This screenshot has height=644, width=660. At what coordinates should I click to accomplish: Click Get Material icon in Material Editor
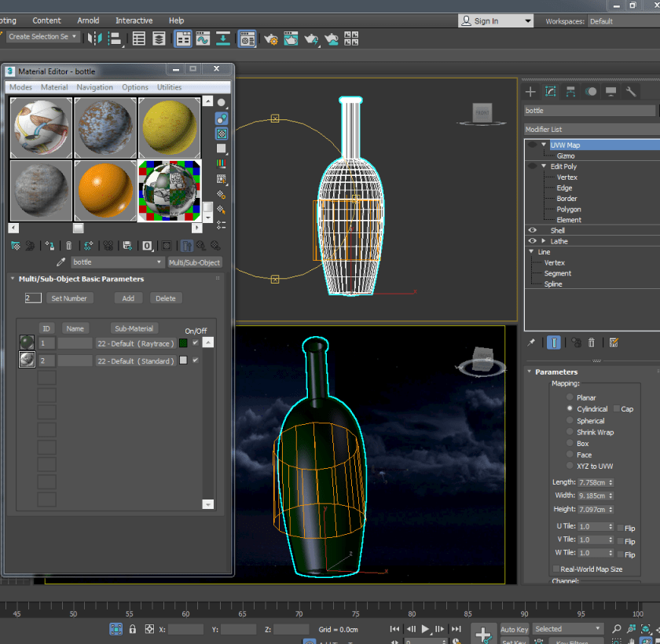[x=15, y=246]
